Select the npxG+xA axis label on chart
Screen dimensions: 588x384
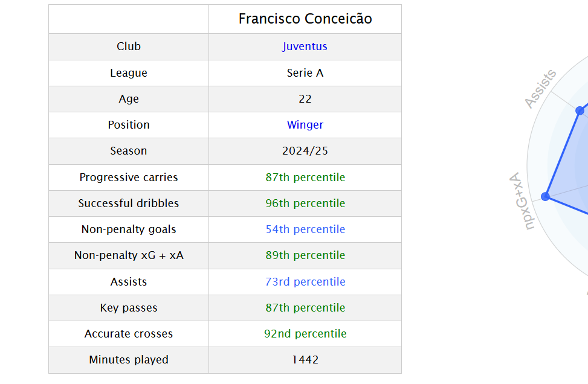(520, 201)
